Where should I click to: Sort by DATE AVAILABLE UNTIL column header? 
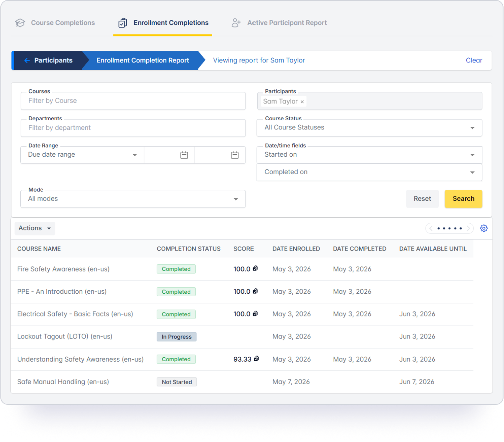[x=433, y=249]
